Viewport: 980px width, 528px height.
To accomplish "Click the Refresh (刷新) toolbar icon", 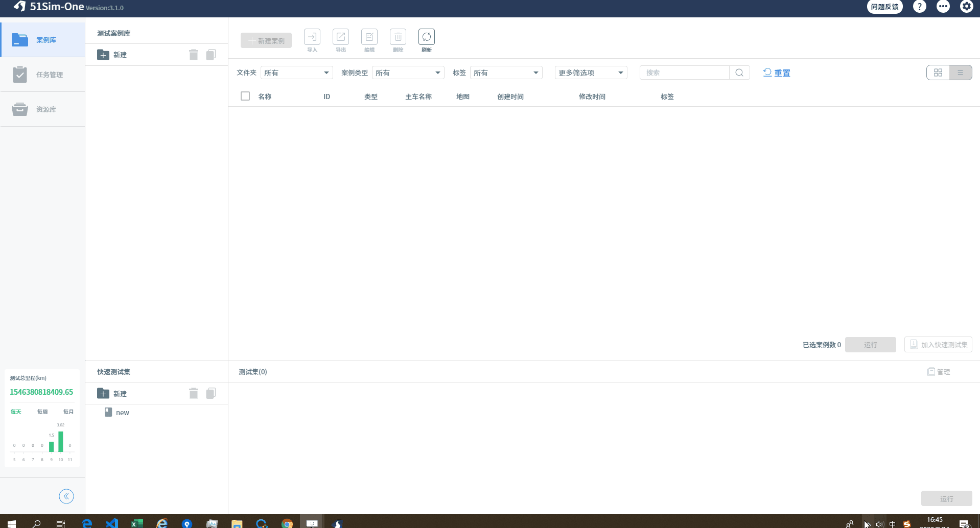I will point(426,37).
